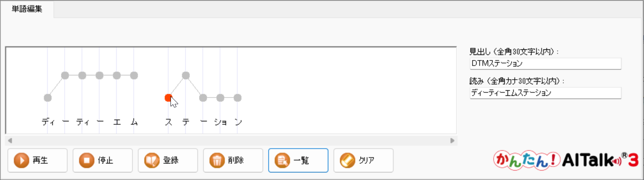644x180 pixels.
Task: Click the accent point above エ
Action: point(117,75)
